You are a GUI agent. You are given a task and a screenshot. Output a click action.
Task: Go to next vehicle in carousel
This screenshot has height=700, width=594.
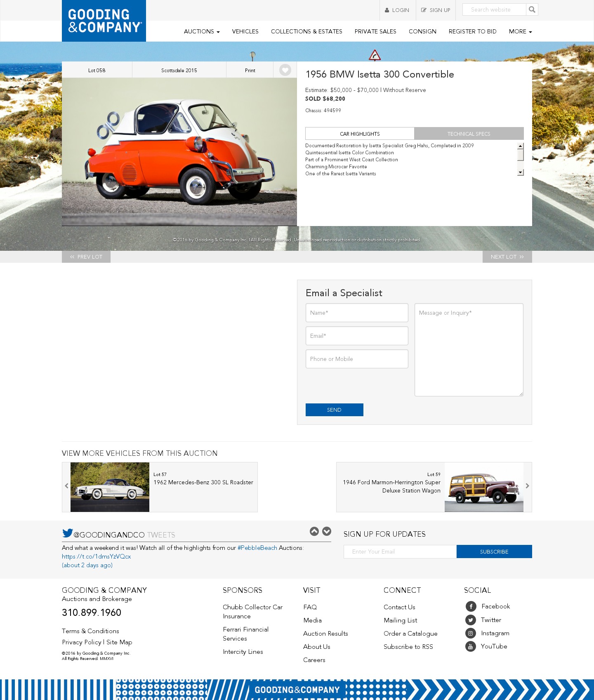coord(528,486)
